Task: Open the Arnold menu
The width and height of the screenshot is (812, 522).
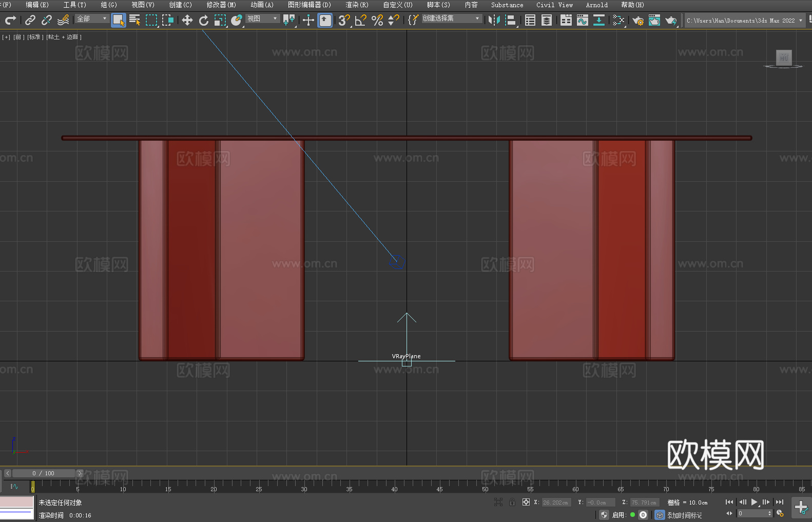Action: 597,5
